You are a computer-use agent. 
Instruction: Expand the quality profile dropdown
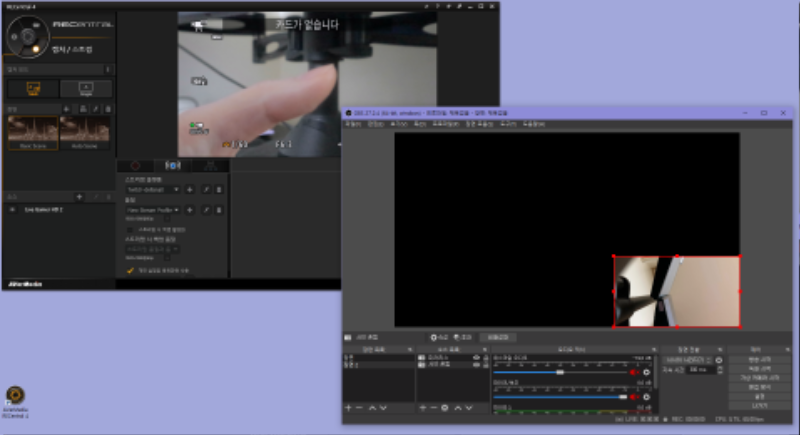[x=153, y=210]
